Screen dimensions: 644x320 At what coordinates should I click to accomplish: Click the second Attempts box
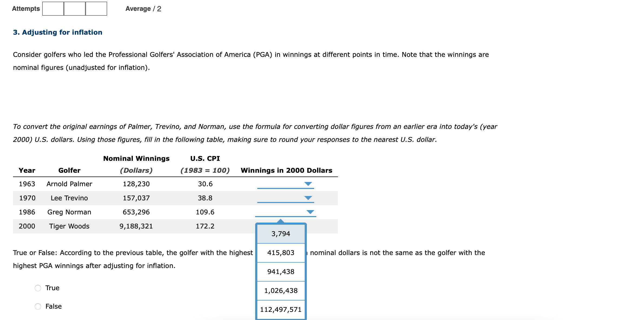pyautogui.click(x=74, y=8)
